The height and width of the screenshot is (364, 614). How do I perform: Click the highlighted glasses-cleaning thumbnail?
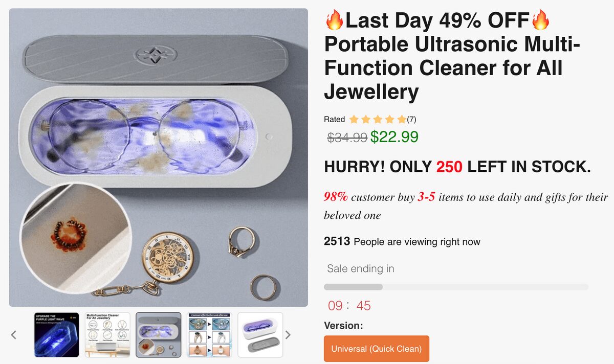[159, 334]
